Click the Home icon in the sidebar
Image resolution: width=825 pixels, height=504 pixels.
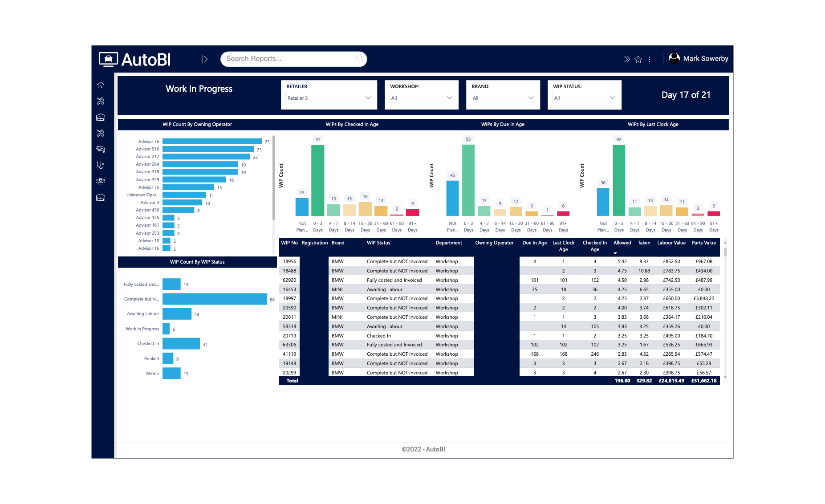[x=101, y=85]
